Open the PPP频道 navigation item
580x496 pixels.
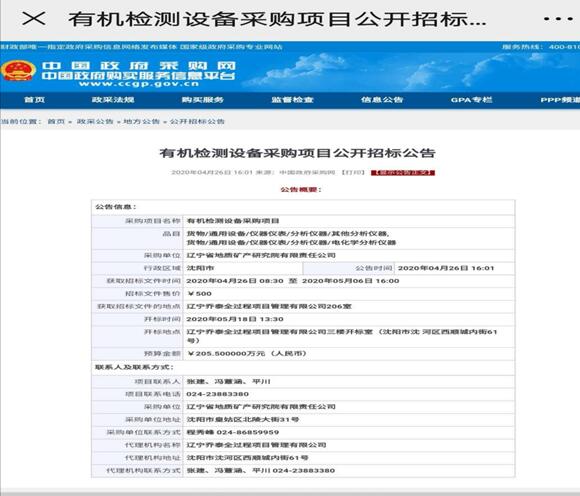(x=560, y=100)
